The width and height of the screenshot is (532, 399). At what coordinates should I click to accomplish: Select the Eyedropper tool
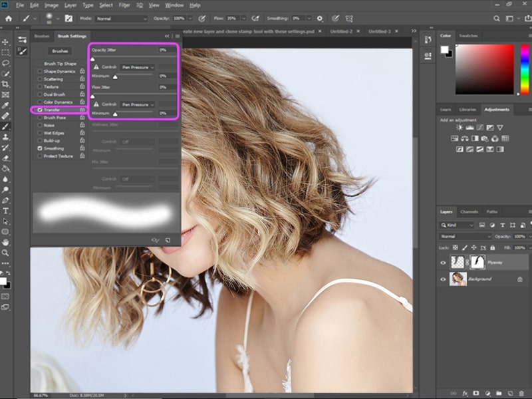coord(5,105)
